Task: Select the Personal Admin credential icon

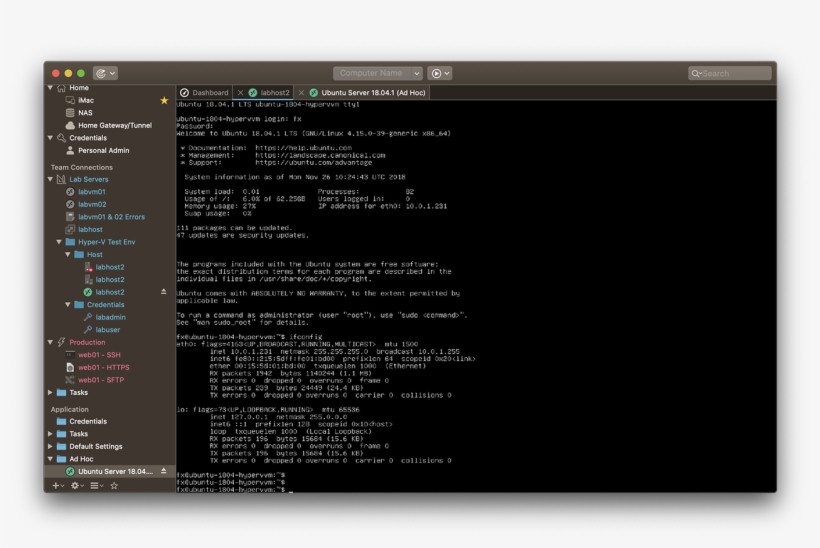Action: 70,150
